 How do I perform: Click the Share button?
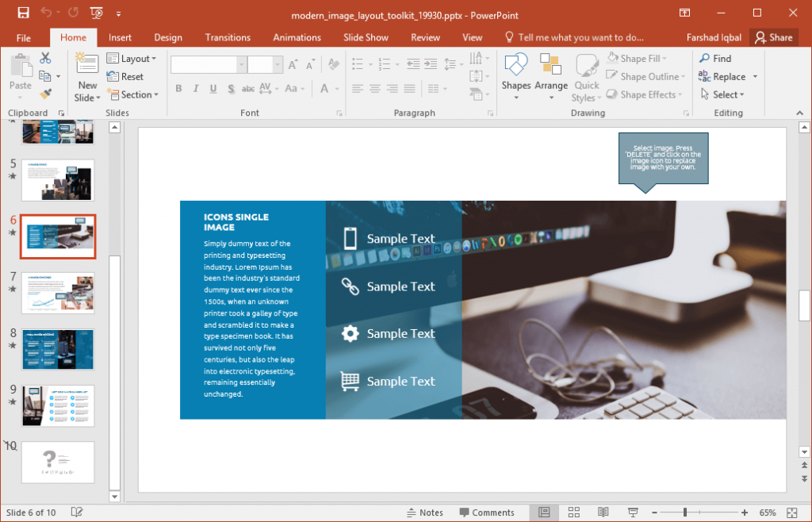point(774,37)
